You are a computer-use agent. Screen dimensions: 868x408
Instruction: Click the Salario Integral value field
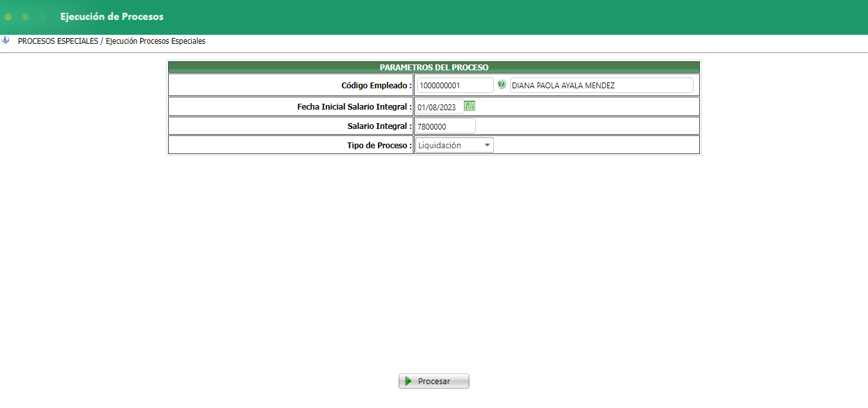coord(446,126)
